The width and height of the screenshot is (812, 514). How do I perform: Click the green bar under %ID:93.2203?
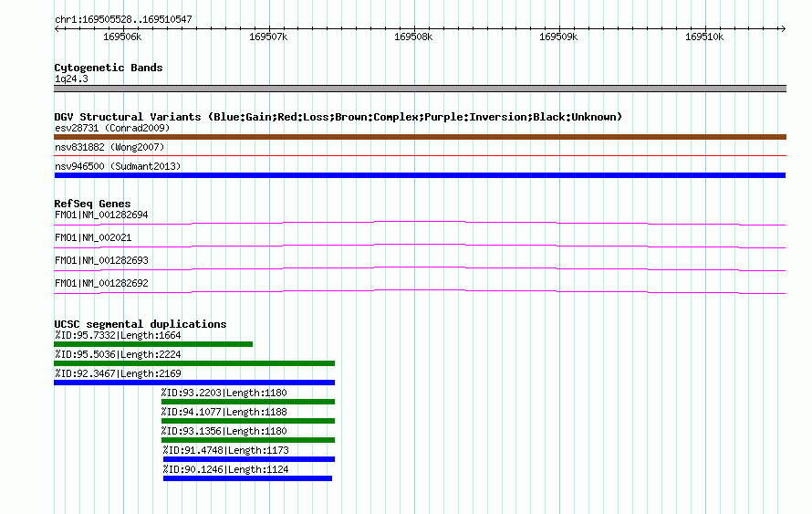click(x=248, y=402)
